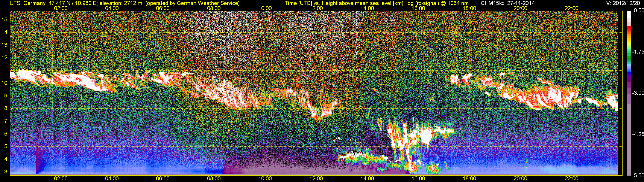
Task: Click the -3.00 colorbar scale value
Action: click(638, 93)
